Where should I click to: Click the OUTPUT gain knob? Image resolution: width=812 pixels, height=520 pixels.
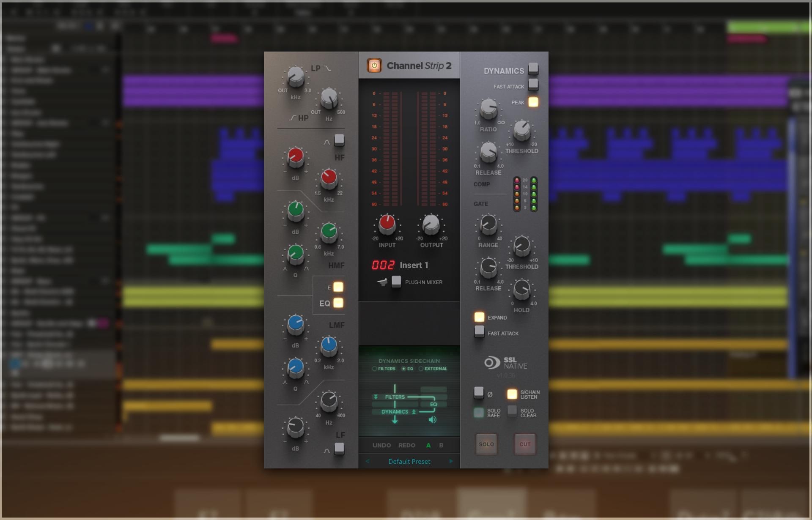[431, 224]
